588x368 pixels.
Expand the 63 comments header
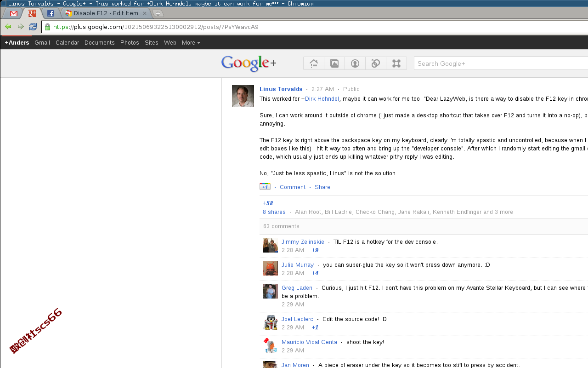point(281,226)
